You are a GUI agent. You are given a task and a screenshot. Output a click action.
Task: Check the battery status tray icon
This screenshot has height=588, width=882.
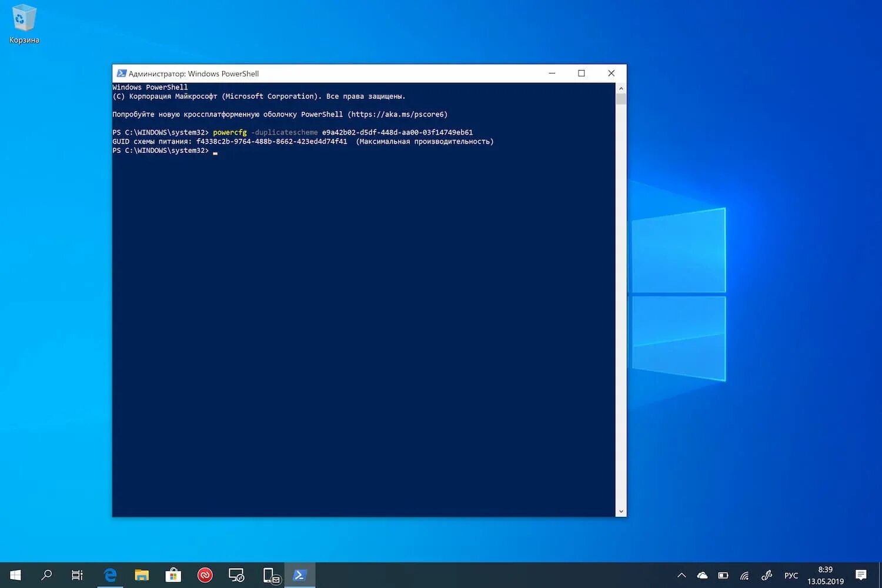(x=723, y=575)
